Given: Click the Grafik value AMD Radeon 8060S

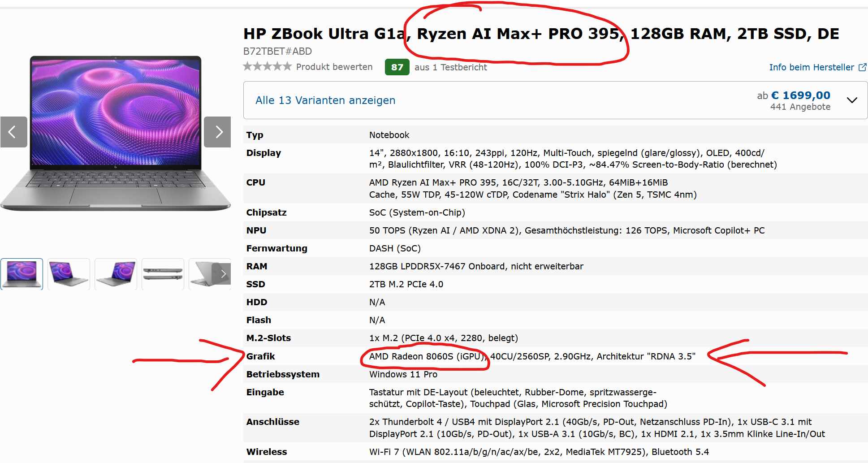Looking at the screenshot, I should click(411, 356).
